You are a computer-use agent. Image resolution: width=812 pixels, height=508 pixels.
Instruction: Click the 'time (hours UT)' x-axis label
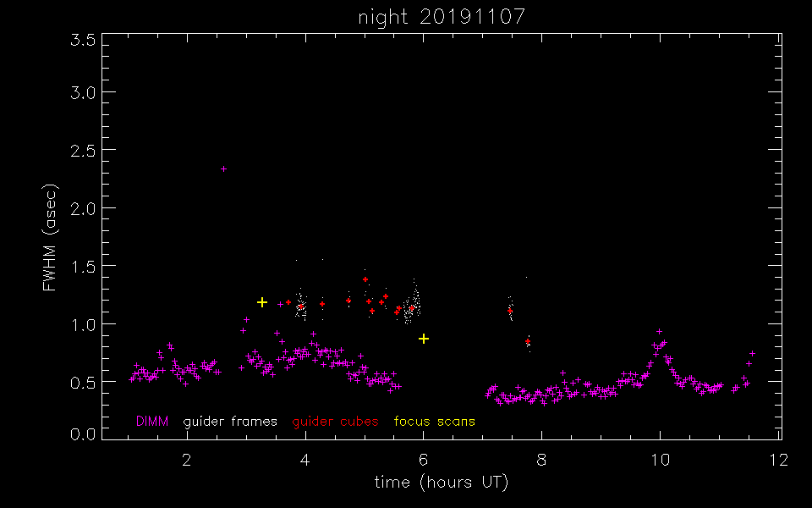442,482
